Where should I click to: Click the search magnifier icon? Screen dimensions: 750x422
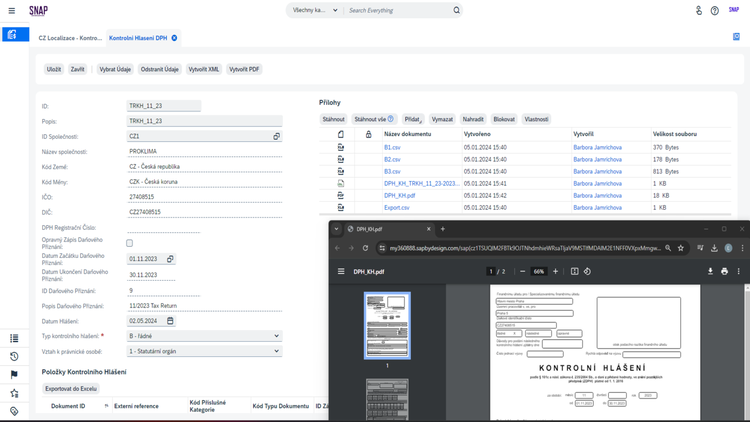(456, 10)
